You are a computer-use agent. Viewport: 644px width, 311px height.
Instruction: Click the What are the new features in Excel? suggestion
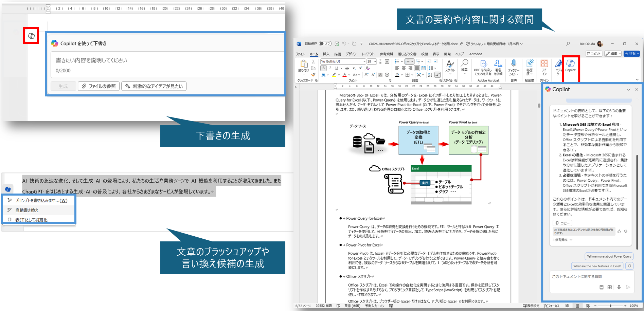(x=597, y=266)
